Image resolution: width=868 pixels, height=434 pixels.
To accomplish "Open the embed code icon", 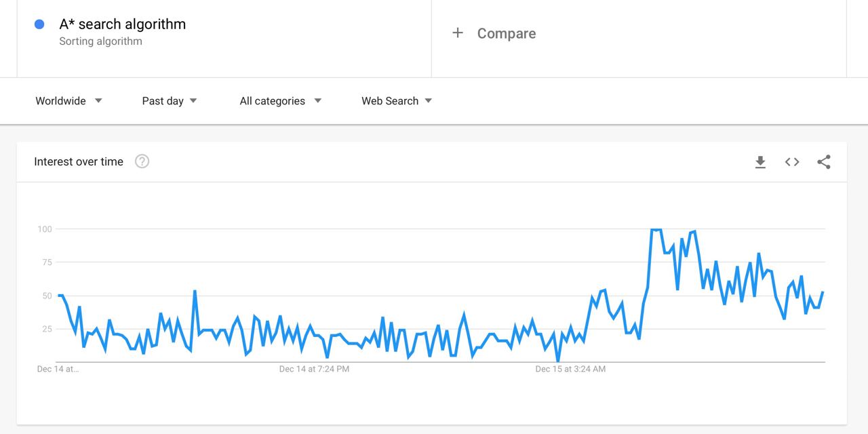I will click(792, 162).
